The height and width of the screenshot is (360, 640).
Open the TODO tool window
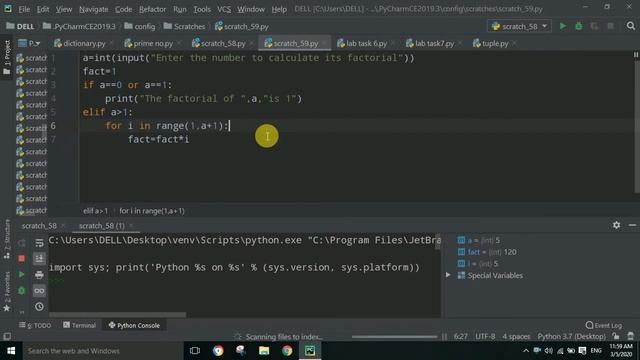tap(35, 325)
